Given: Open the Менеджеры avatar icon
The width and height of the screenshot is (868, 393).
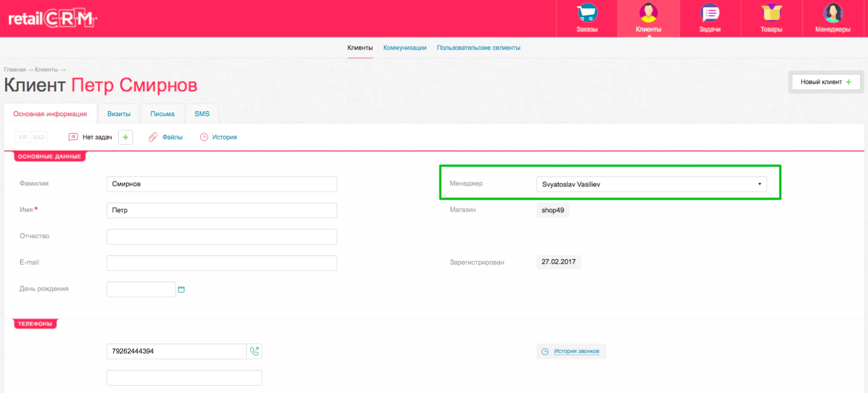Looking at the screenshot, I should (833, 13).
